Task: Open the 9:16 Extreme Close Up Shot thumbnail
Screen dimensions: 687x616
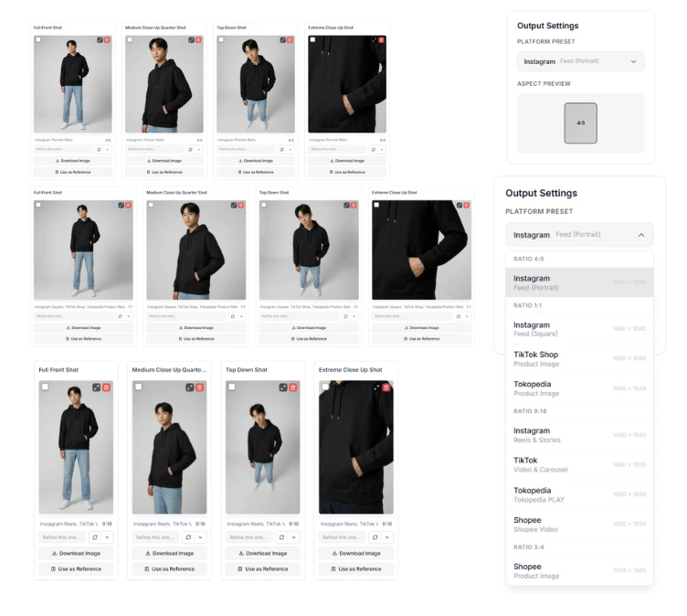Action: [355, 447]
